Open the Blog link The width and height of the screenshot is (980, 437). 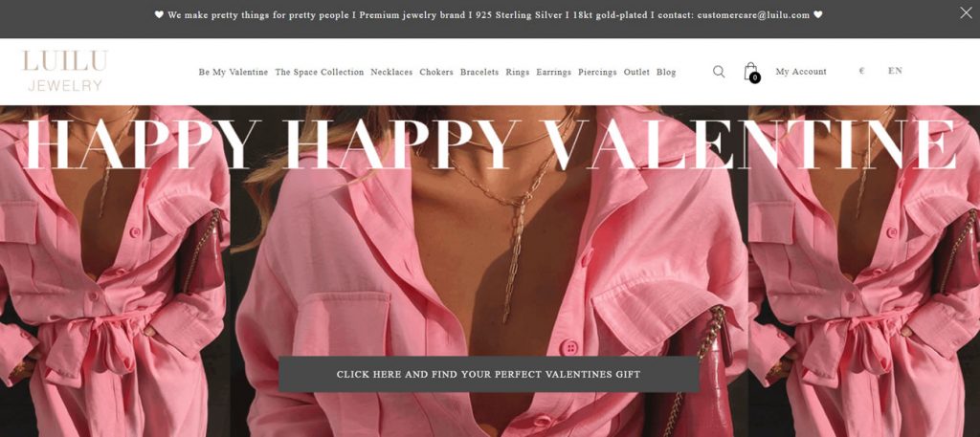[x=666, y=73]
